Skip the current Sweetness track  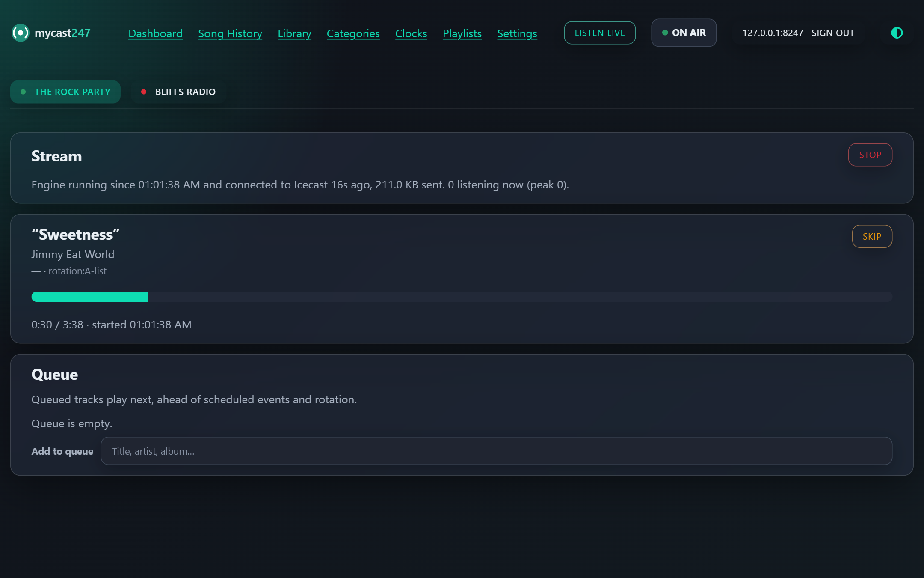pyautogui.click(x=872, y=236)
